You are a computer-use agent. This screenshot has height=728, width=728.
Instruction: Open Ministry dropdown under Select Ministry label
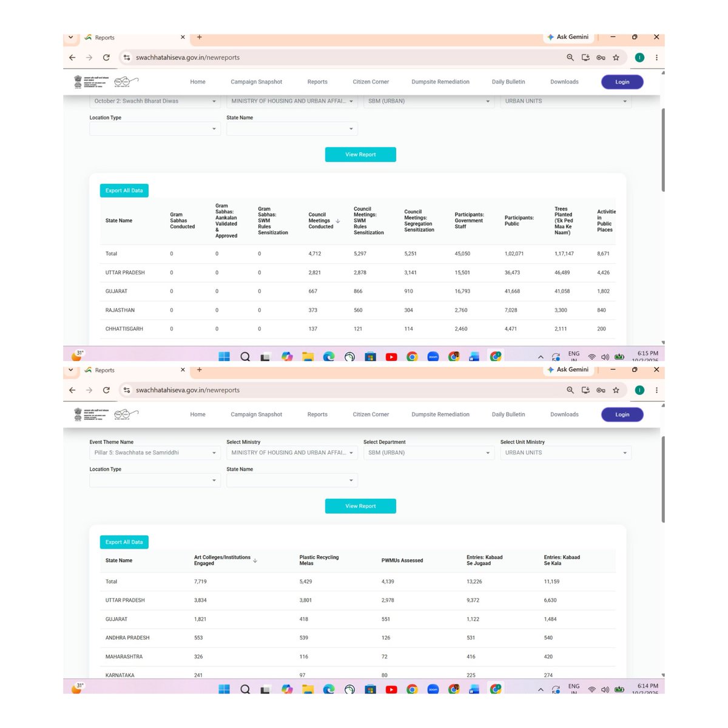click(292, 453)
